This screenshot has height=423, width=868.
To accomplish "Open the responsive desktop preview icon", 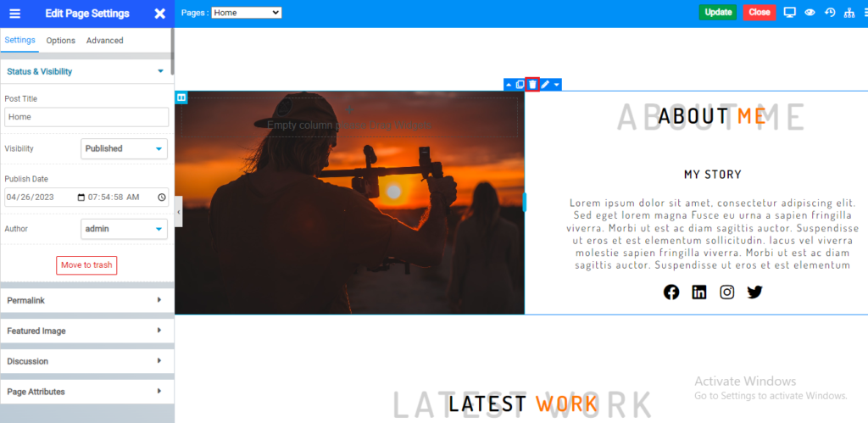I will (789, 13).
